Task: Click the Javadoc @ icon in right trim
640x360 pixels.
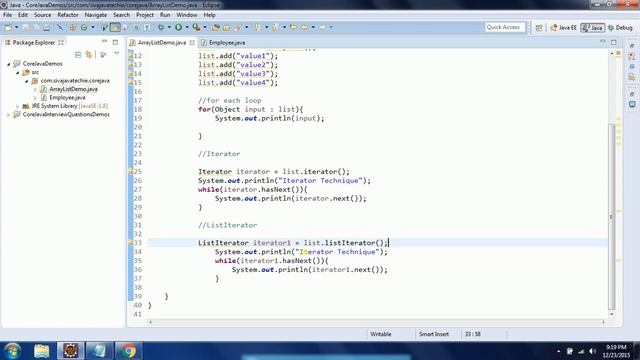Action: [632, 67]
